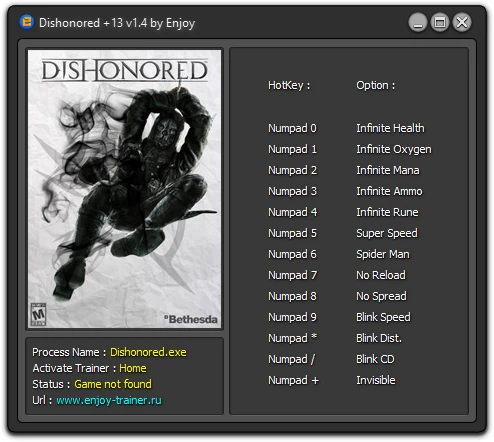Select the 'Blink Speed' option text
Screen dimensions: 494x442
[383, 317]
